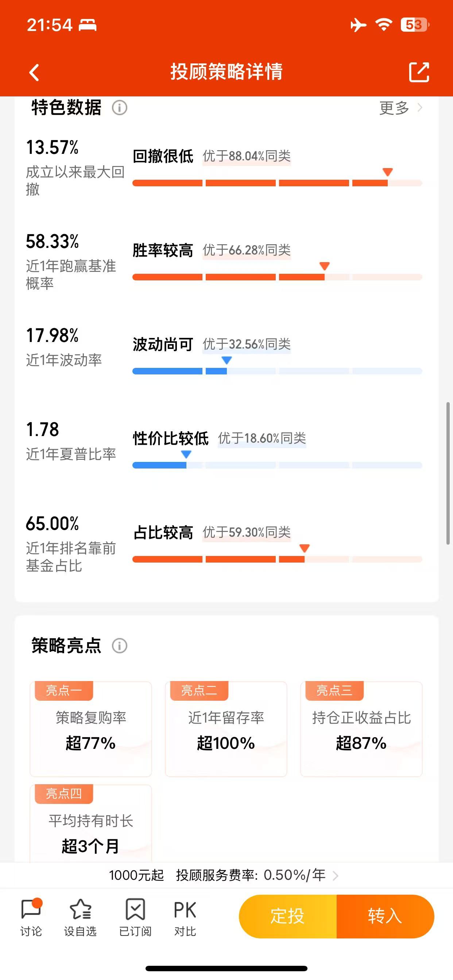Click the 回撤很低 progress bar marker
This screenshot has height=980, width=453.
(x=387, y=172)
